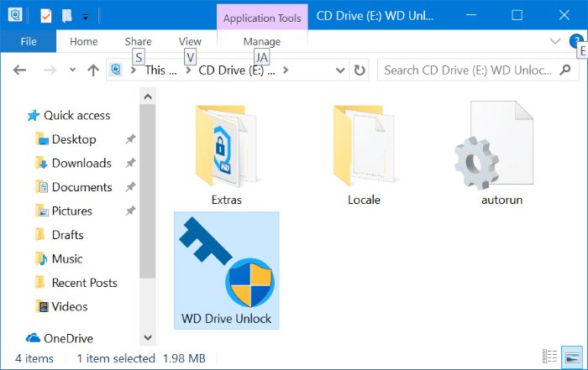Expand the chevron after This PC breadcrumb

click(189, 70)
